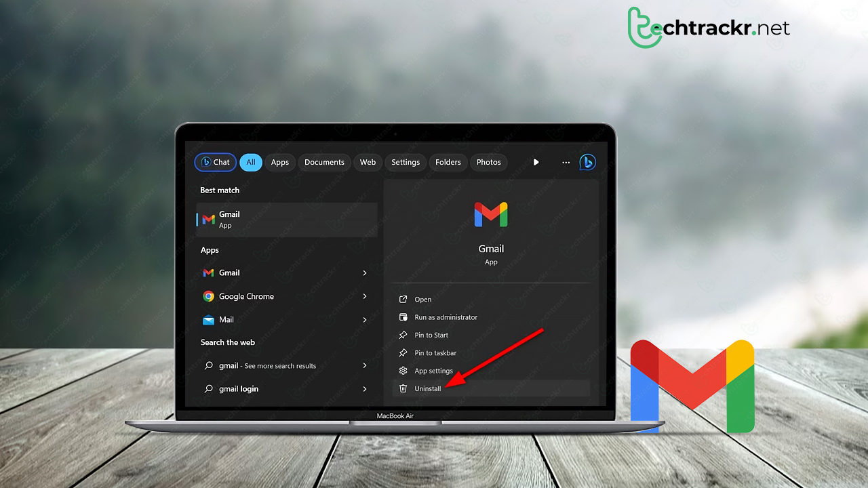Viewport: 868px width, 488px height.
Task: Click Uninstall for Gmail
Action: tap(491, 388)
